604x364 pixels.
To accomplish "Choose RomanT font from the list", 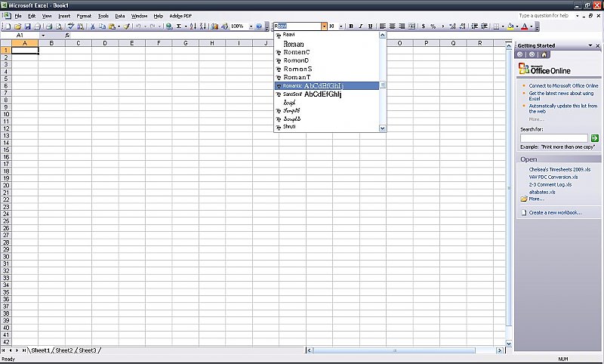I will pos(327,77).
